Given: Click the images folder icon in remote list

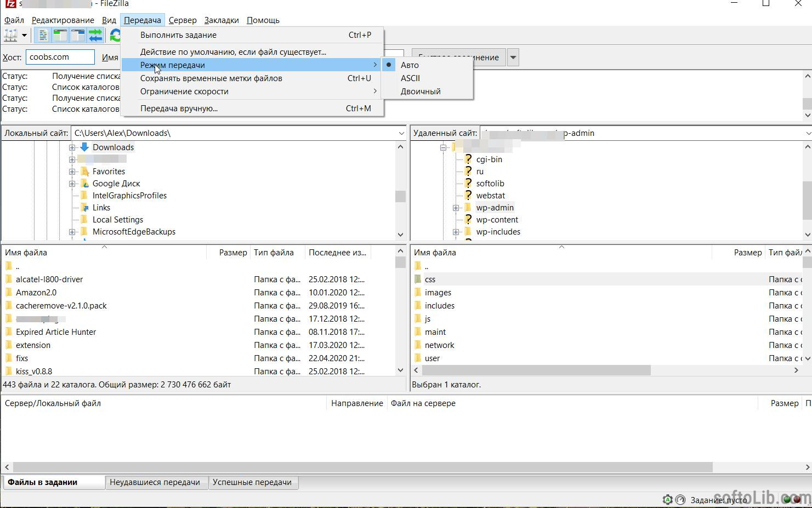Looking at the screenshot, I should 418,292.
